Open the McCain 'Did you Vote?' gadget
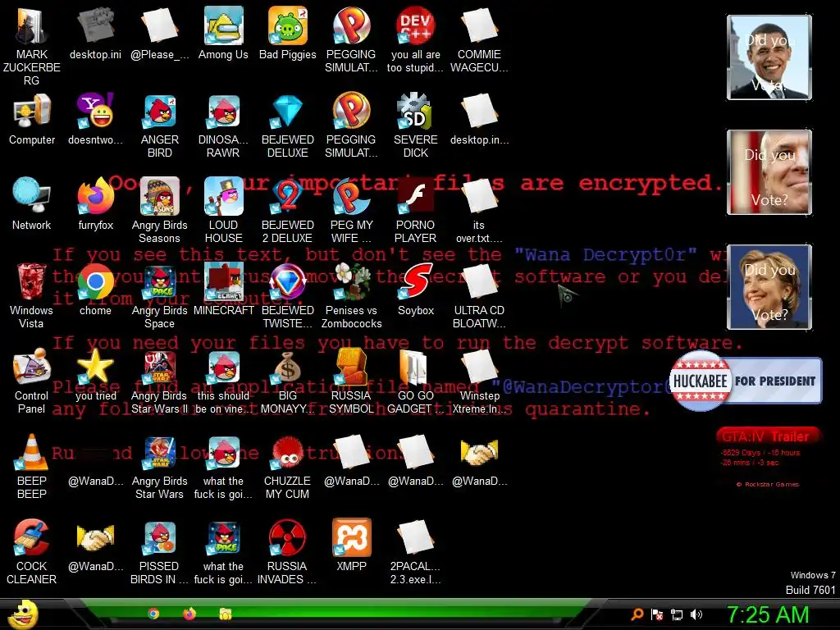Viewport: 840px width, 630px height. 769,172
